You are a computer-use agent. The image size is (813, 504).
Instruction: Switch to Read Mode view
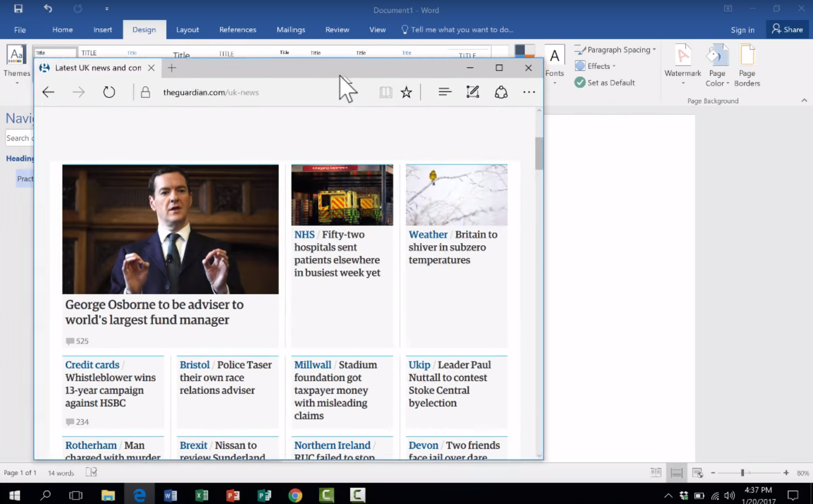click(656, 472)
